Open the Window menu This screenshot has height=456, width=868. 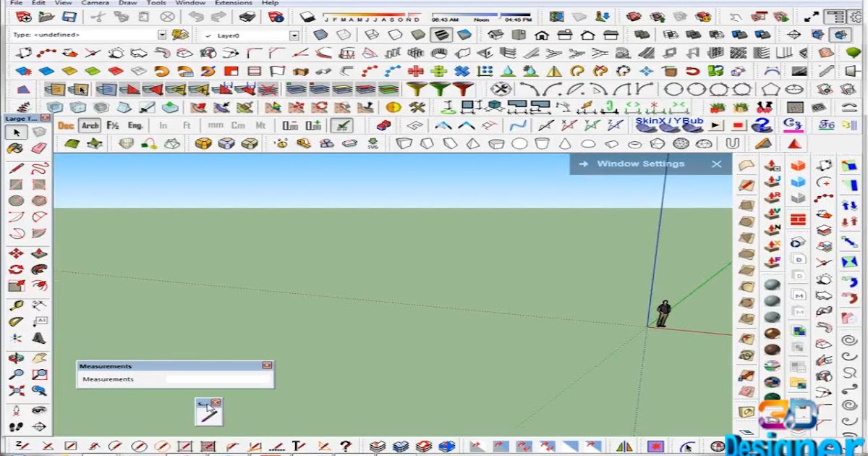(190, 3)
